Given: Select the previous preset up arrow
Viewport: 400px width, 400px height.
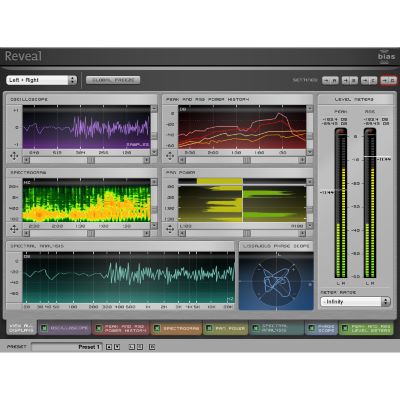Looking at the screenshot, I should coord(109,347).
